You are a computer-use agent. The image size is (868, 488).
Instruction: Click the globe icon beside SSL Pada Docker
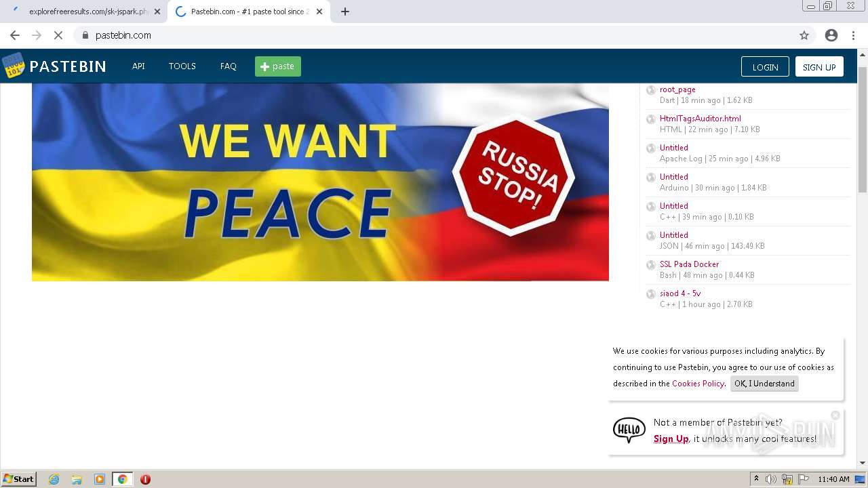[x=651, y=265]
